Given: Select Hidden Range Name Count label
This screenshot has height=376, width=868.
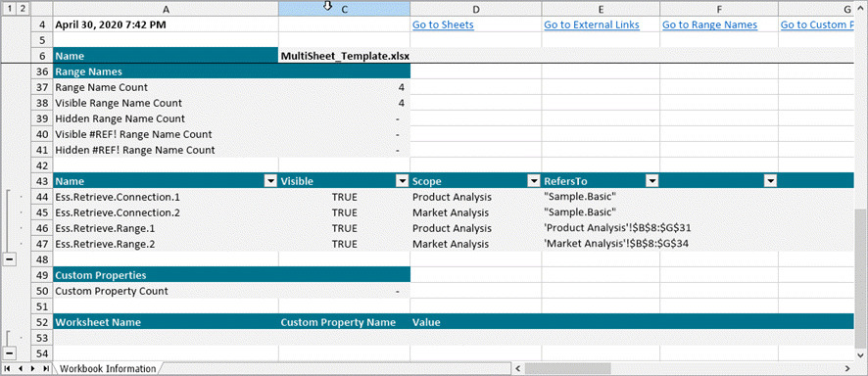Looking at the screenshot, I should click(x=167, y=118).
